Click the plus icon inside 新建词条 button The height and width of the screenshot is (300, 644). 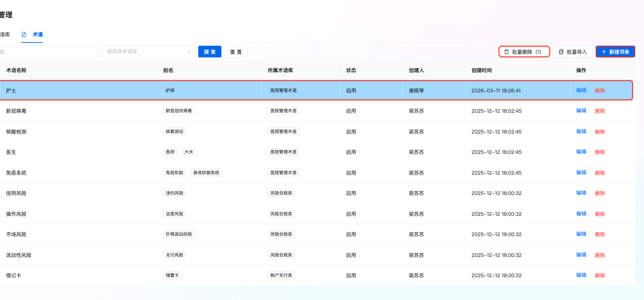[603, 51]
